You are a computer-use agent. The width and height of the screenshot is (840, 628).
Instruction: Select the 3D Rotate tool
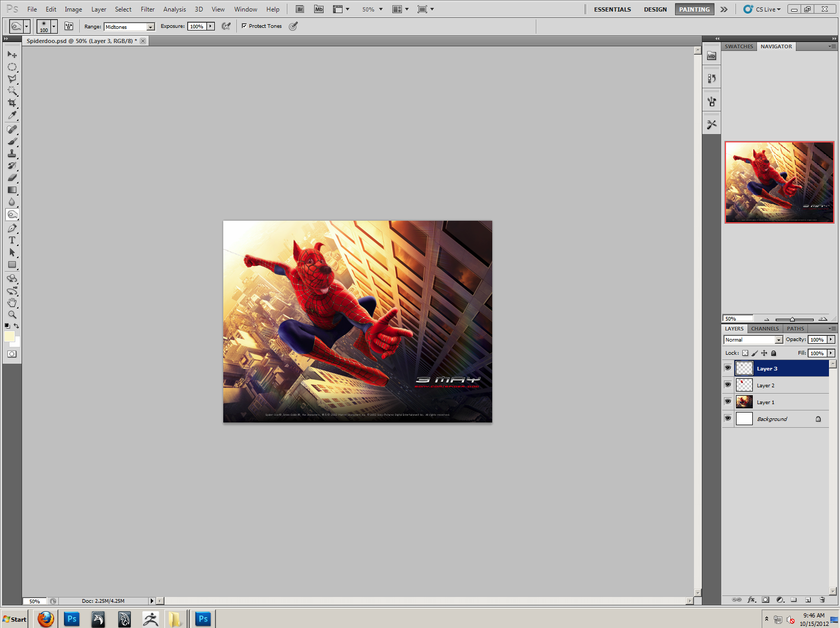click(x=12, y=279)
